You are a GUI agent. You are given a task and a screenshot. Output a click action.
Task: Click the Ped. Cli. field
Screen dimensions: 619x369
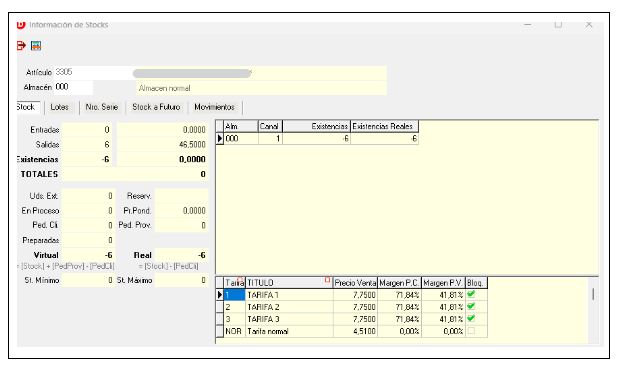(x=88, y=225)
